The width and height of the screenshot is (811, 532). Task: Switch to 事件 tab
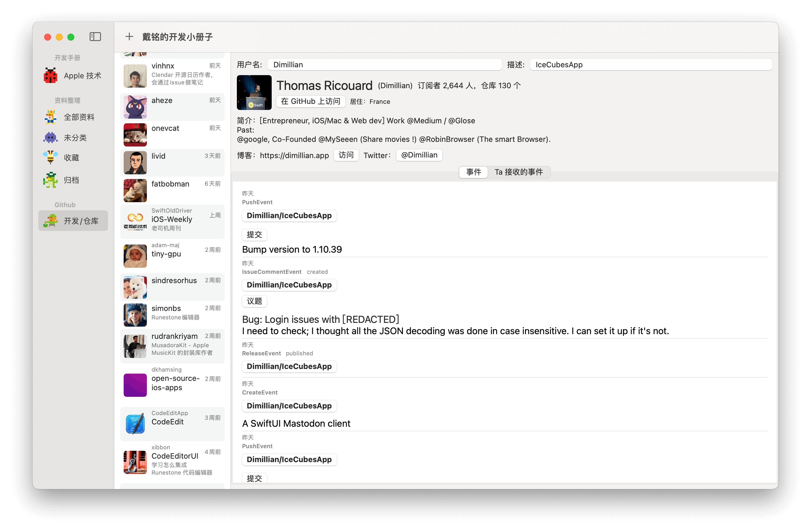pos(474,172)
